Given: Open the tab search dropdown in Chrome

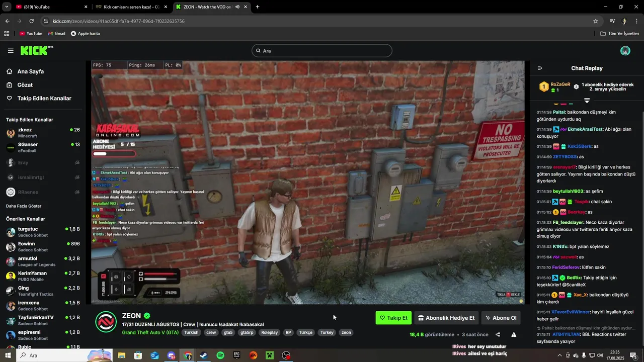Looking at the screenshot, I should pyautogui.click(x=7, y=7).
